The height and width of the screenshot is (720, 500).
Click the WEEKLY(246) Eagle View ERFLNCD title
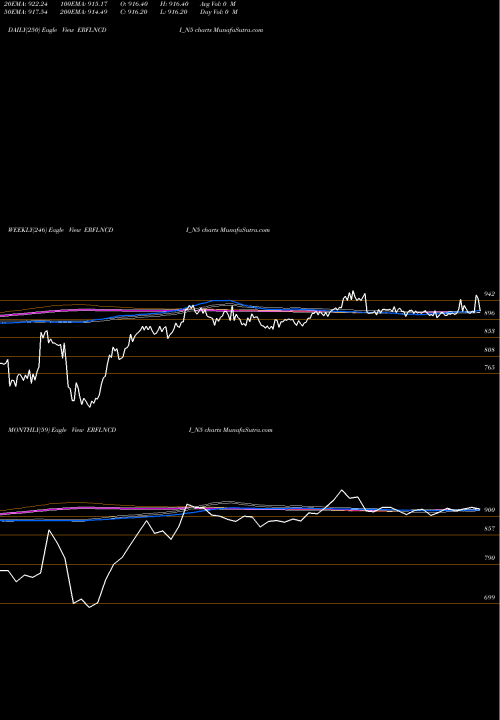(61, 230)
